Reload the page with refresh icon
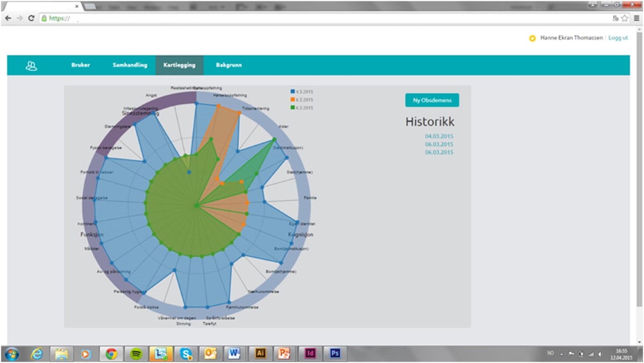 (31, 18)
